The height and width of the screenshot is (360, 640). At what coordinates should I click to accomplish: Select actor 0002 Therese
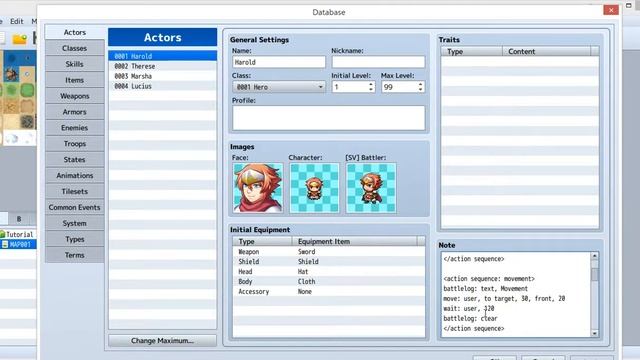click(162, 66)
